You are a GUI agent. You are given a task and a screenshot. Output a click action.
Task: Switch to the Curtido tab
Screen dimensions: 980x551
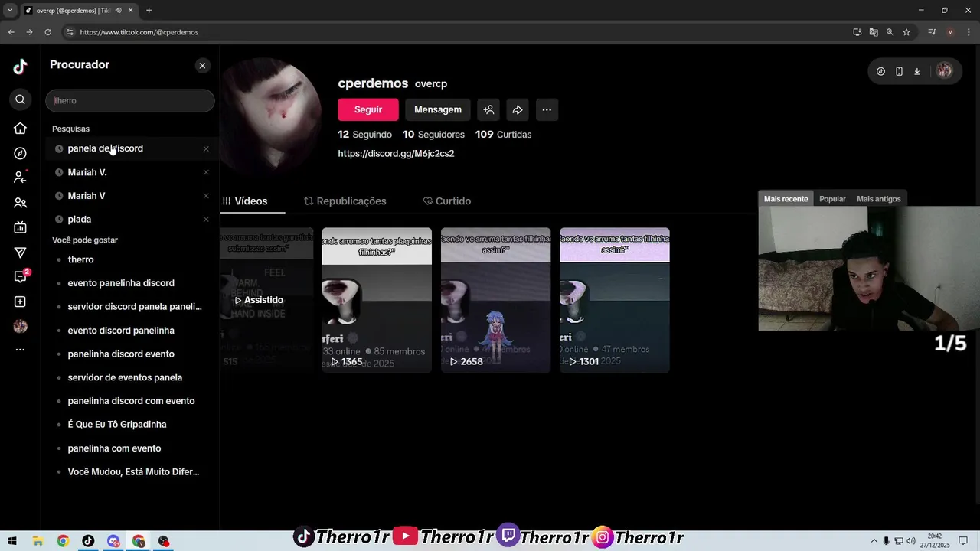tap(447, 201)
